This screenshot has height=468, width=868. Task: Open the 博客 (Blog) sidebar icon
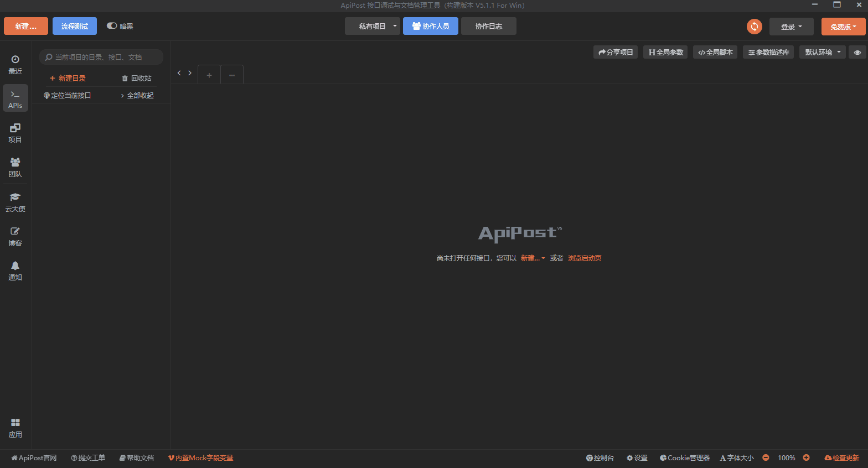(x=15, y=236)
